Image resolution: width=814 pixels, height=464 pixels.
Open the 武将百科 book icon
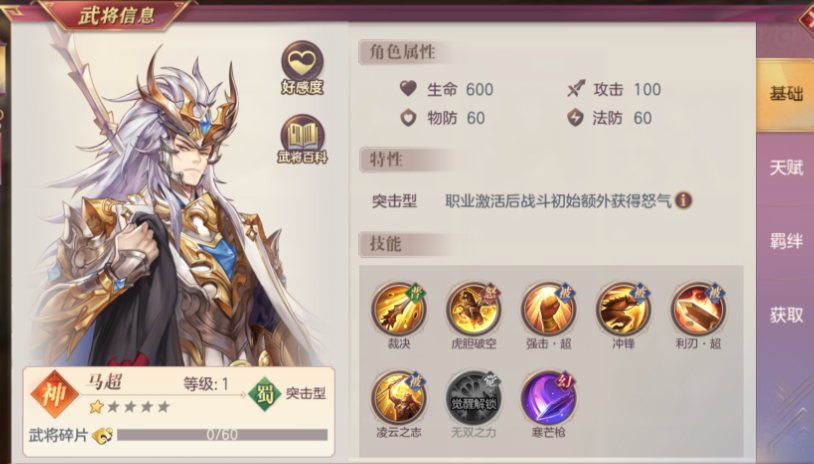tap(303, 139)
